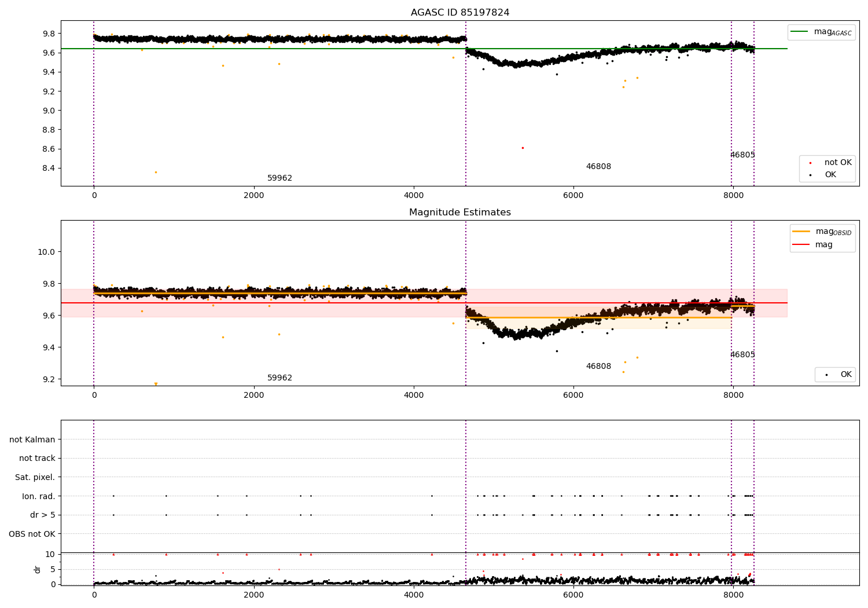Click the 'Ion. rad.' row label

pyautogui.click(x=39, y=496)
